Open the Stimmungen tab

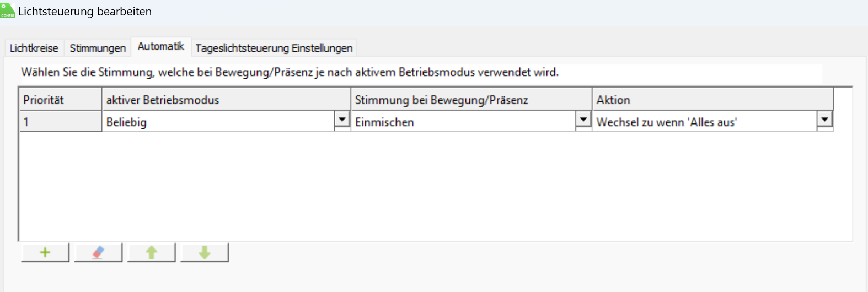point(98,48)
